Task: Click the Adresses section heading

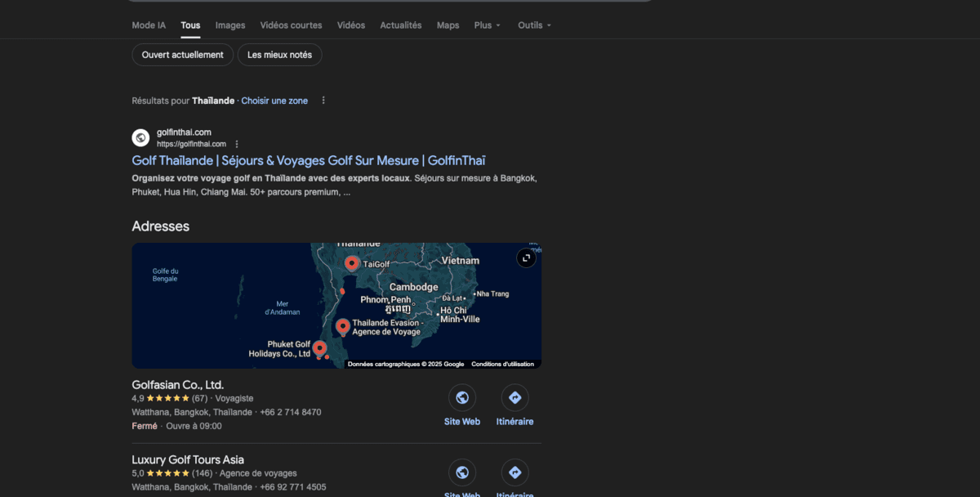Action: [x=161, y=226]
